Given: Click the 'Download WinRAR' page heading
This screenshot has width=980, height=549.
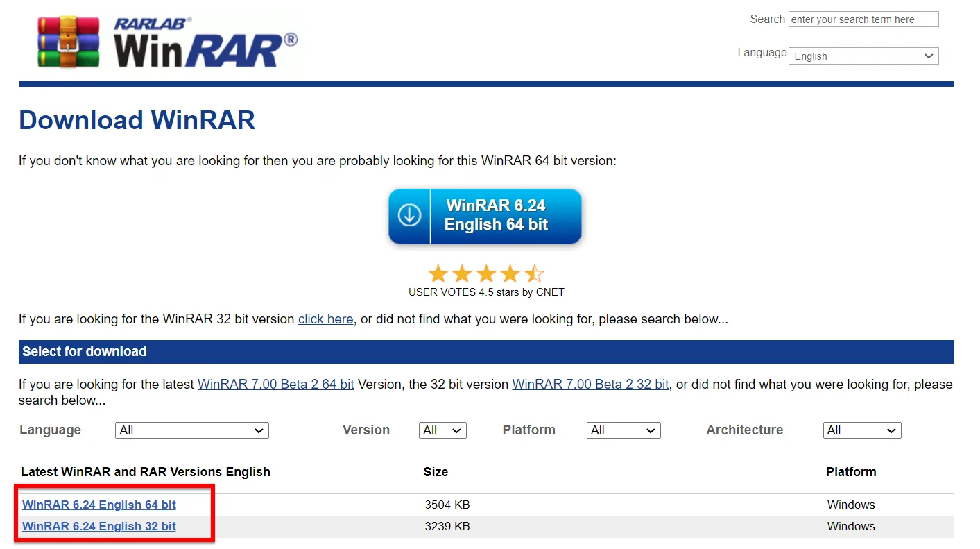Looking at the screenshot, I should pyautogui.click(x=137, y=120).
